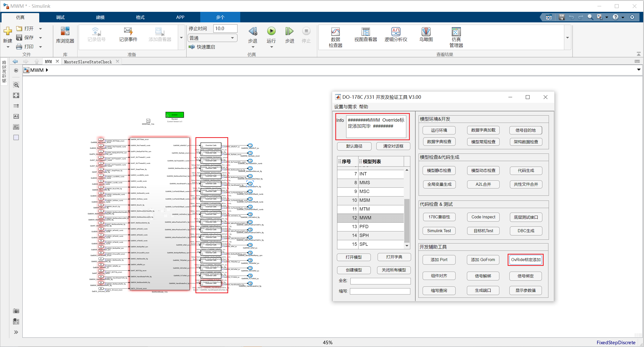Click the Help question mark icon

[x=615, y=17]
